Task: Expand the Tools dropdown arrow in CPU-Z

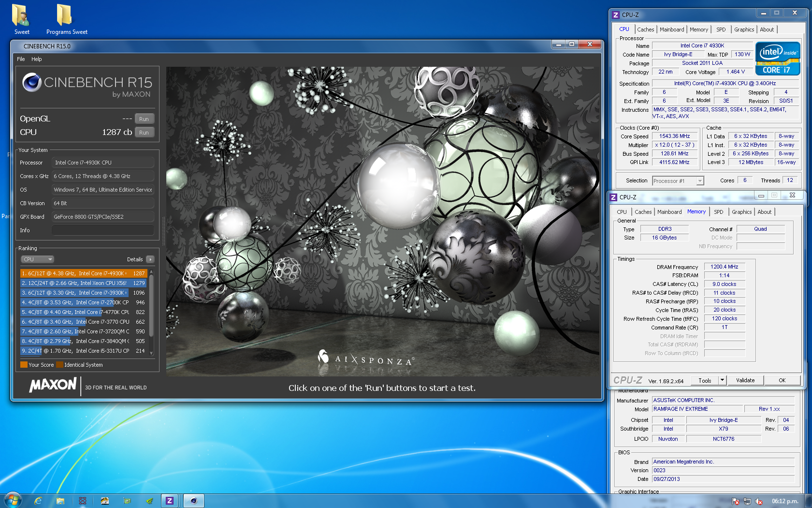Action: click(722, 380)
